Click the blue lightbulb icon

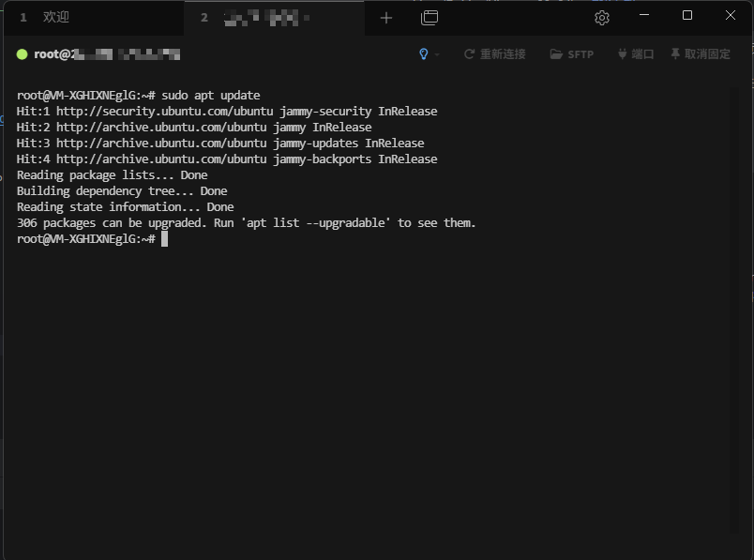pos(424,54)
